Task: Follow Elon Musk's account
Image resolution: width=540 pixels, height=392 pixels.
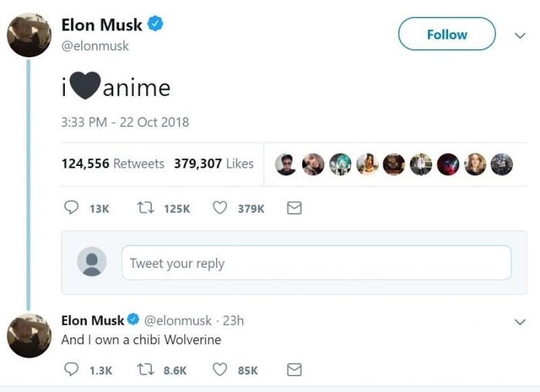Action: point(447,34)
